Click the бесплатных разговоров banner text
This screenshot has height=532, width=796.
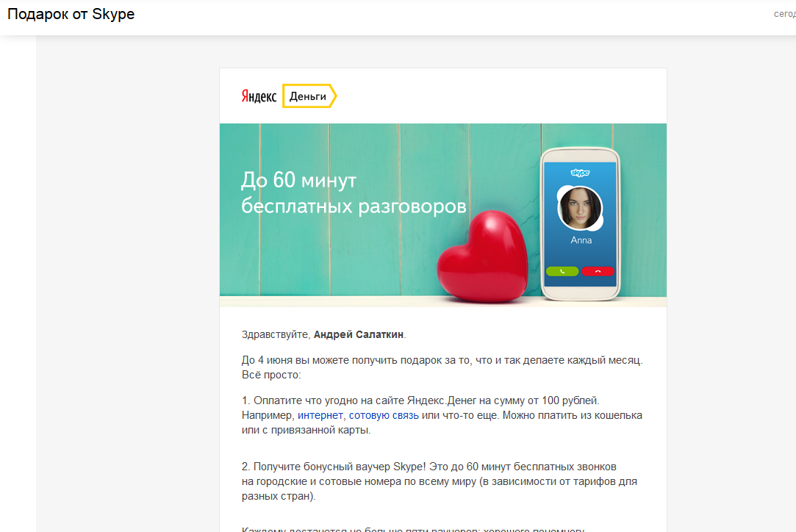(x=354, y=206)
